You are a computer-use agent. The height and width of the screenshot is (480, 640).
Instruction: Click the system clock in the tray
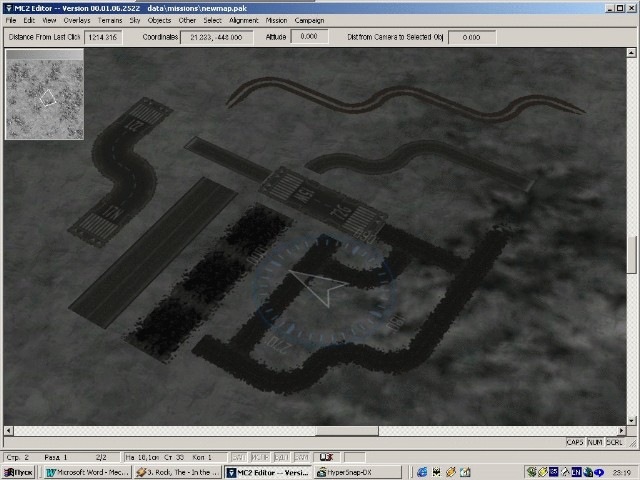coord(620,473)
